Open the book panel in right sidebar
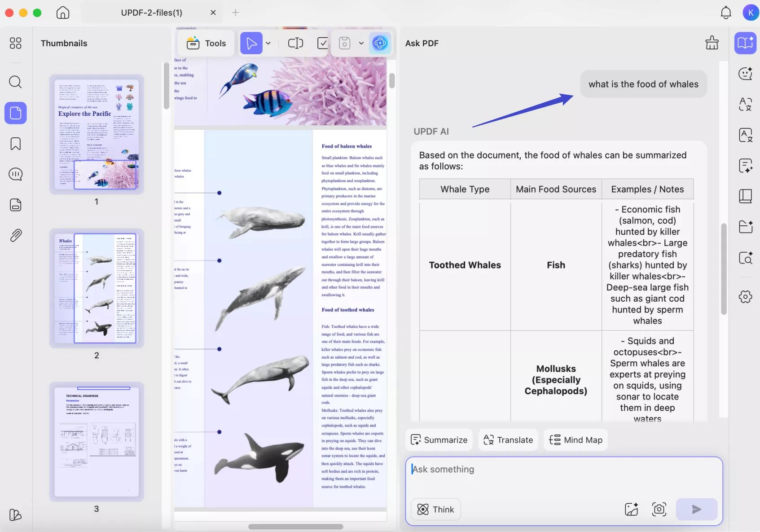760x532 pixels. click(x=745, y=196)
